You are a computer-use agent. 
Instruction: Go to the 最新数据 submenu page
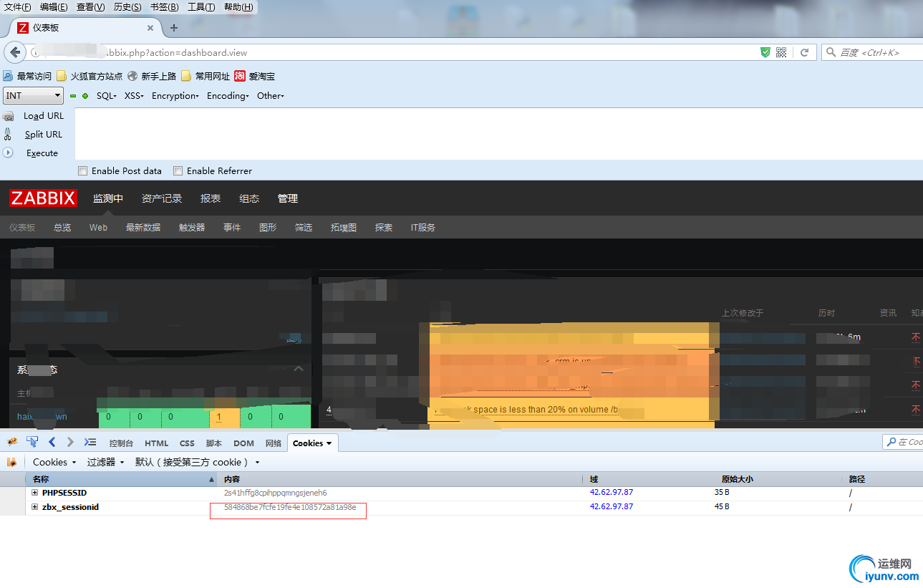tap(143, 227)
